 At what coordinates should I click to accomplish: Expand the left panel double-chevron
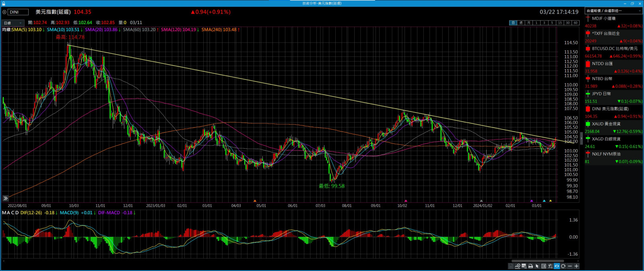(x=5, y=198)
